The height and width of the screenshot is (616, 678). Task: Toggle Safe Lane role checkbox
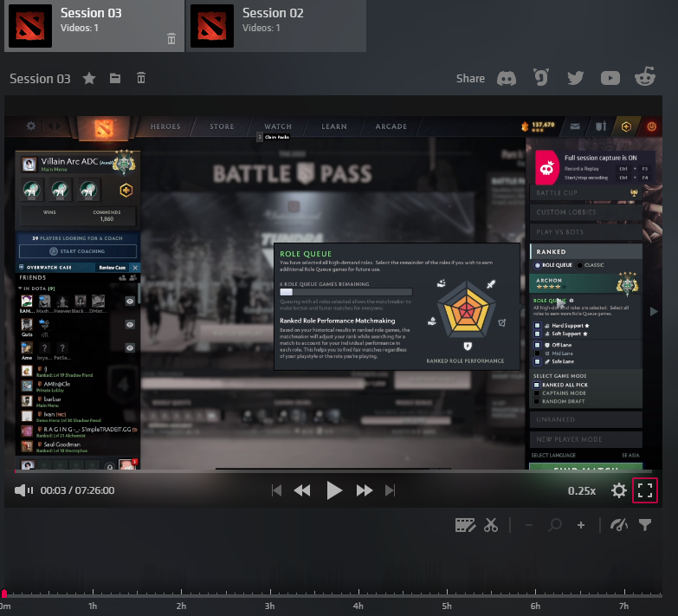point(537,361)
